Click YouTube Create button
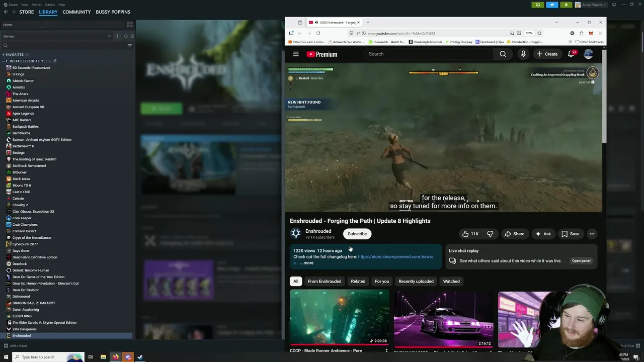Image resolution: width=644 pixels, height=362 pixels. click(547, 54)
